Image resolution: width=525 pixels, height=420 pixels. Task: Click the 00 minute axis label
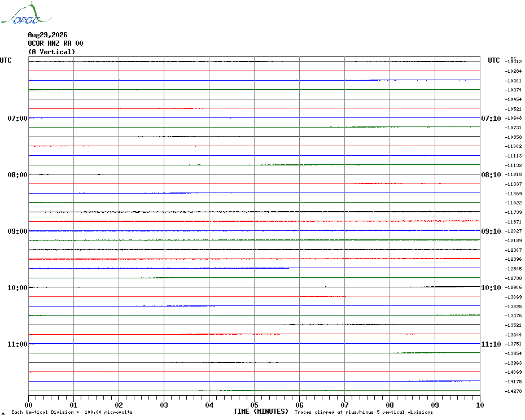(x=28, y=405)
